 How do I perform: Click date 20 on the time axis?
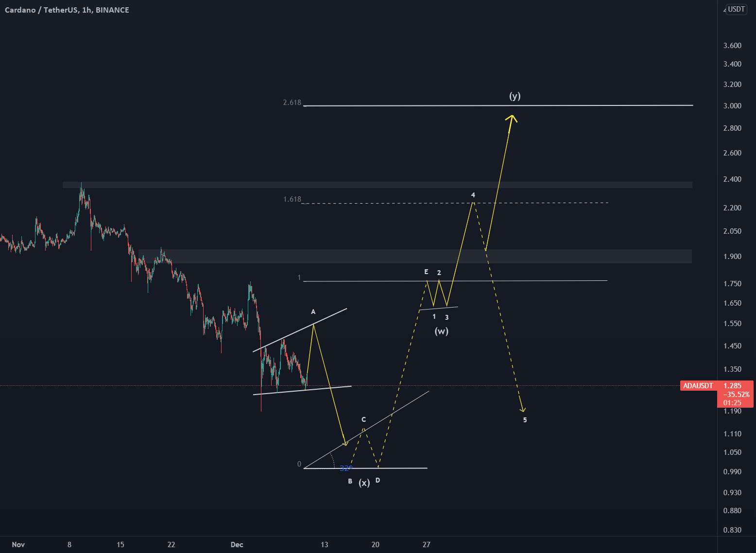376,544
